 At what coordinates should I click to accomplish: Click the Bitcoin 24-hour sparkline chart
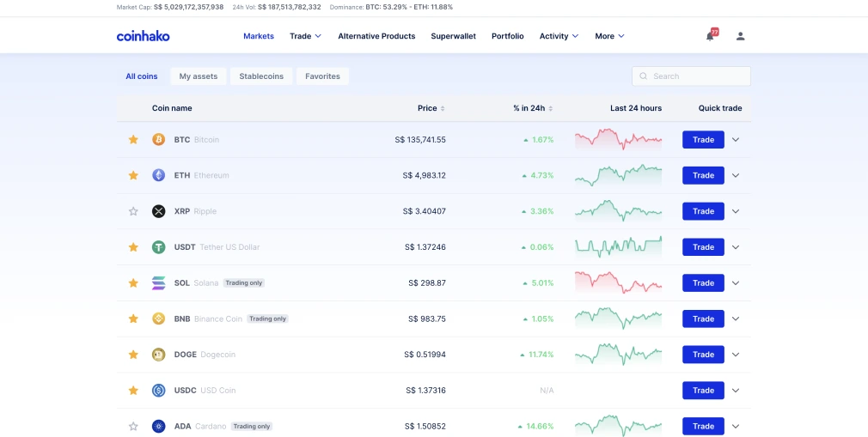(x=618, y=139)
